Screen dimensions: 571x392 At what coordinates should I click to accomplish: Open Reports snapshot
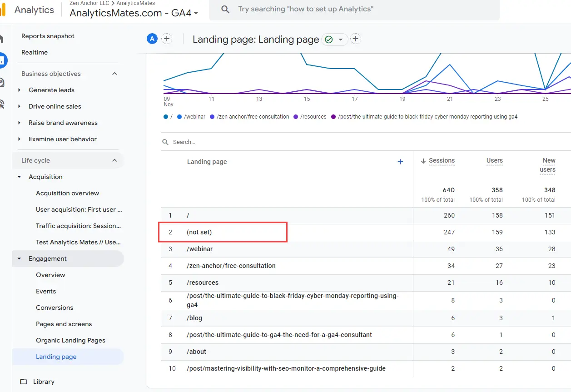[x=48, y=36]
